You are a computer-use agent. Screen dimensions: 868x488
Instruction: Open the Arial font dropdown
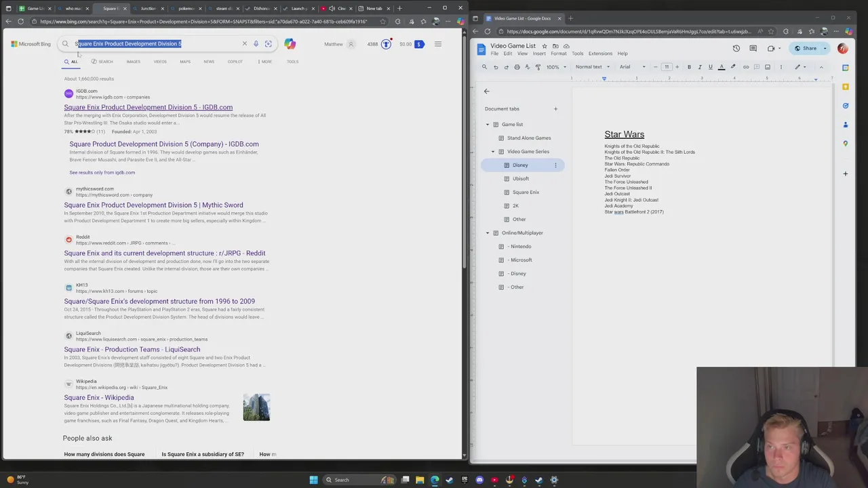(x=632, y=67)
